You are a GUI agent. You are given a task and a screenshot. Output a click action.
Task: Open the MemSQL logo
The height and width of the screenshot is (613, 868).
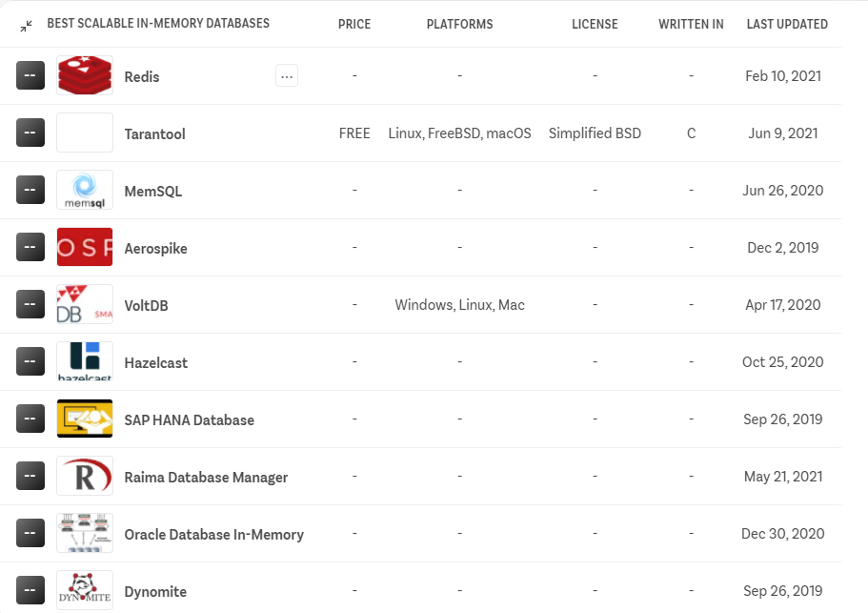click(x=85, y=190)
